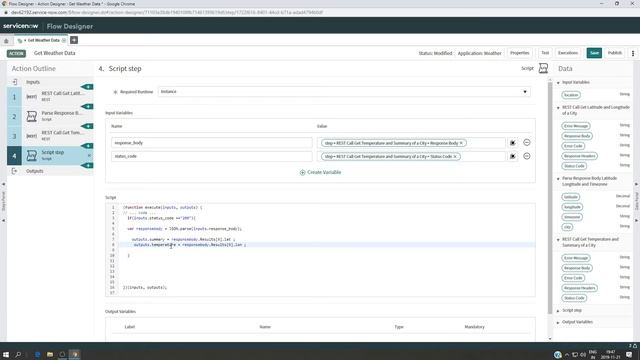Viewport: 640px width, 360px height.
Task: Expand the Script step data section
Action: pyautogui.click(x=558, y=311)
